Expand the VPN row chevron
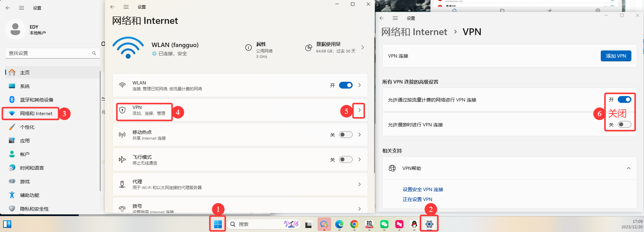 [x=359, y=110]
